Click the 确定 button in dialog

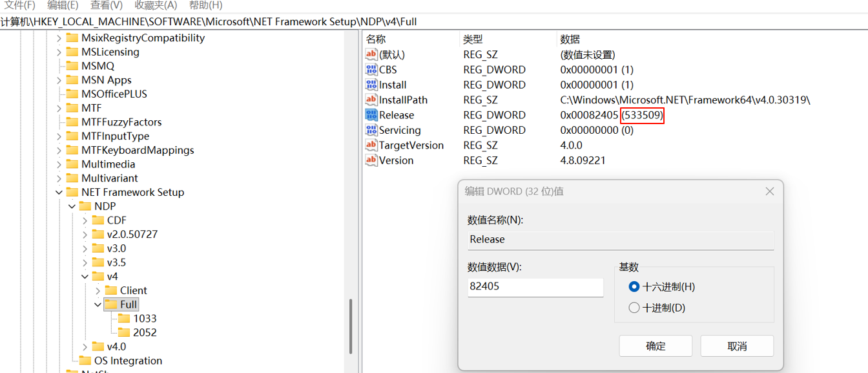(656, 346)
